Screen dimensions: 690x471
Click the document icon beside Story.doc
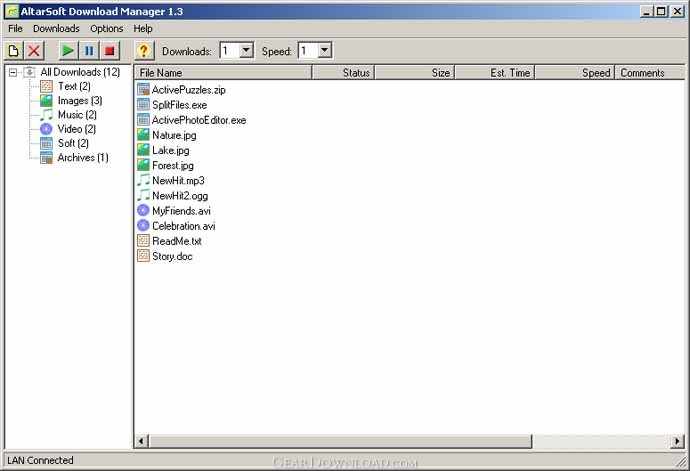(143, 256)
